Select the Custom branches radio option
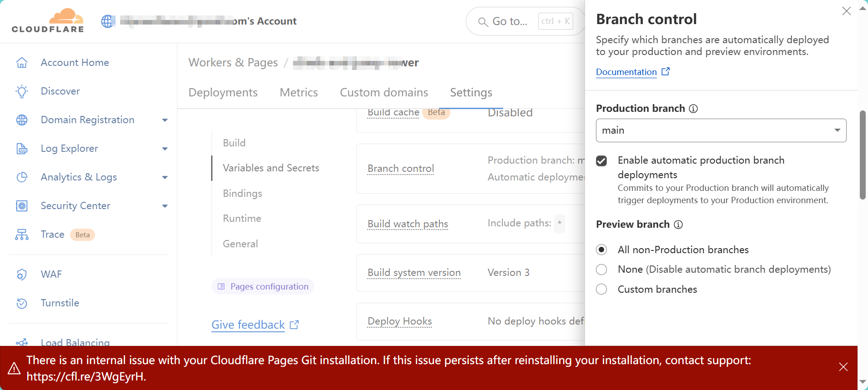The height and width of the screenshot is (390, 868). click(x=601, y=290)
